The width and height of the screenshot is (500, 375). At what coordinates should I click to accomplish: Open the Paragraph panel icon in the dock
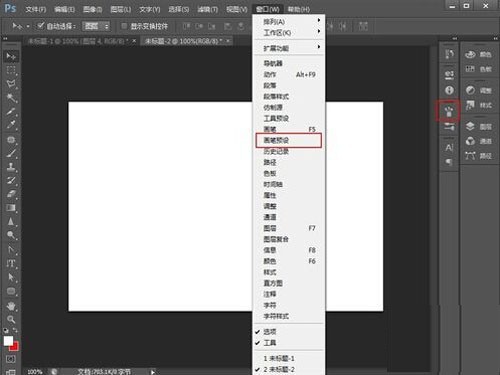449,162
